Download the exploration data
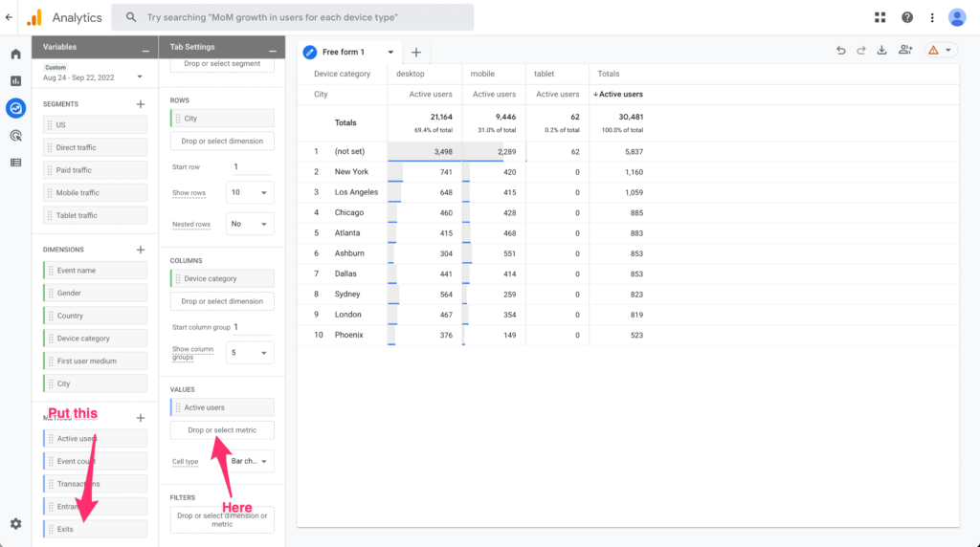980x547 pixels. [x=882, y=51]
